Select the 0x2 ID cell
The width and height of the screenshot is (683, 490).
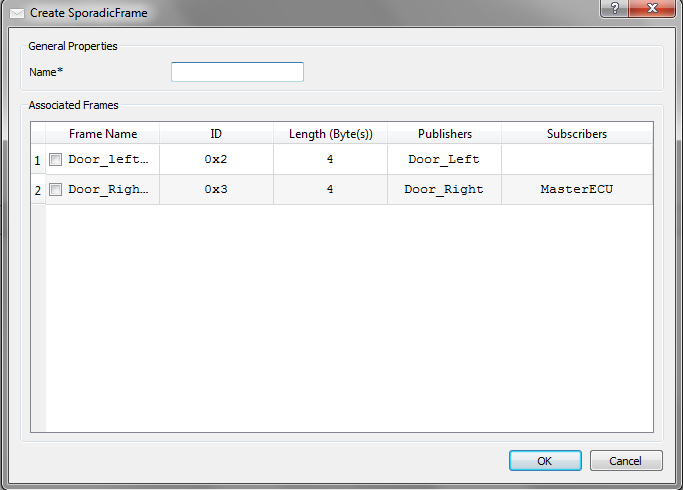(216, 159)
